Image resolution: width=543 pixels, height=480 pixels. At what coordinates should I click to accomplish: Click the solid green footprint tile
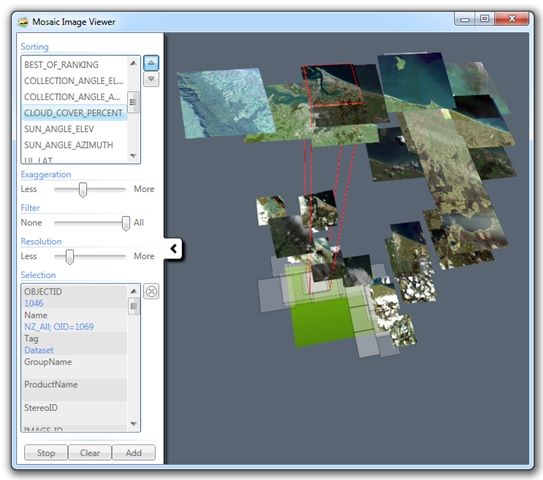click(x=322, y=322)
